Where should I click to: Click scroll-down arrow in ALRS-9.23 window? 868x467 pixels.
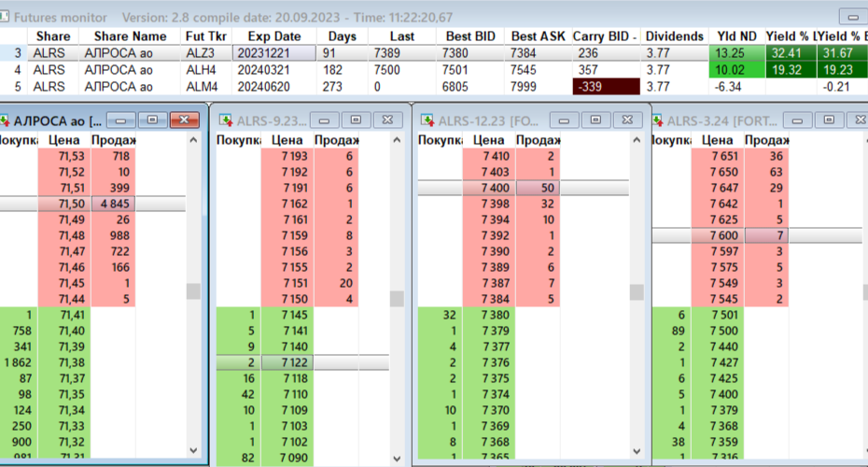(x=397, y=459)
